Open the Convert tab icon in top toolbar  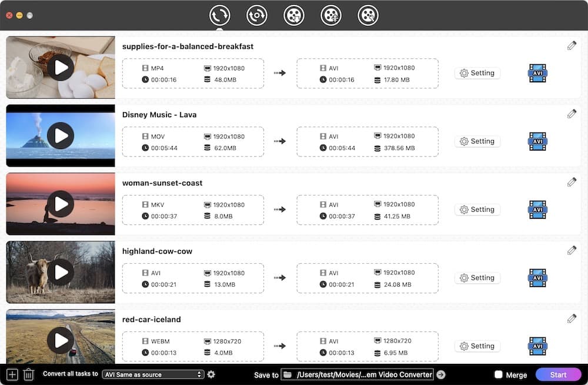point(219,15)
